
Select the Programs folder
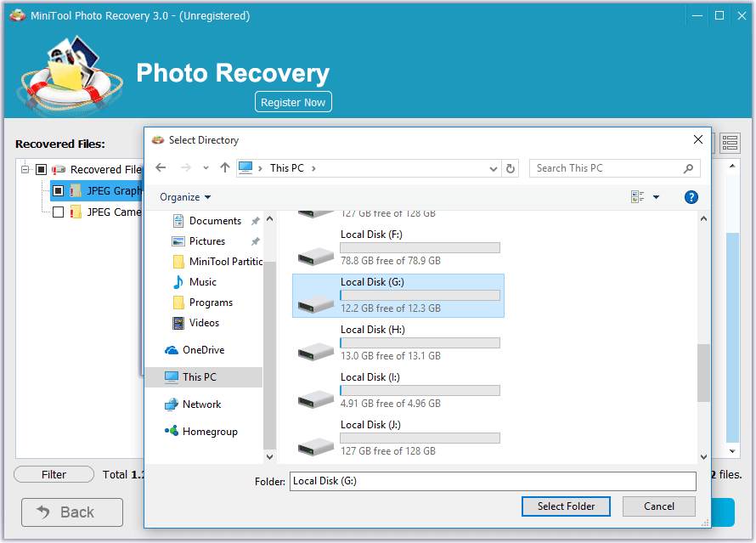point(211,303)
